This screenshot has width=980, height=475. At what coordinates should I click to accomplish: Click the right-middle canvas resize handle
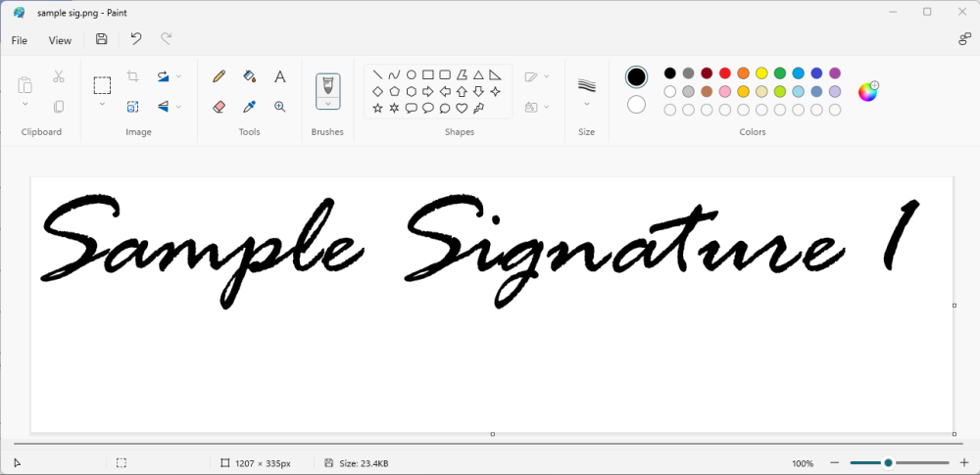(955, 306)
